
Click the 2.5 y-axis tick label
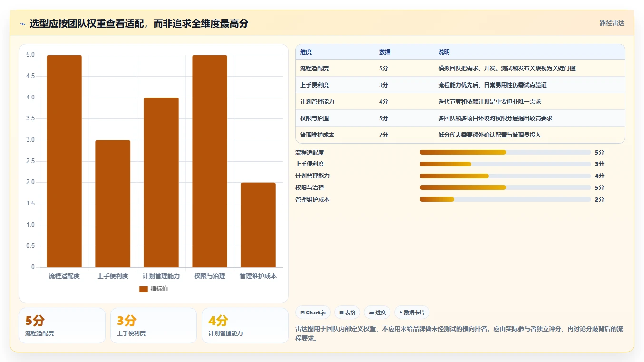click(30, 161)
